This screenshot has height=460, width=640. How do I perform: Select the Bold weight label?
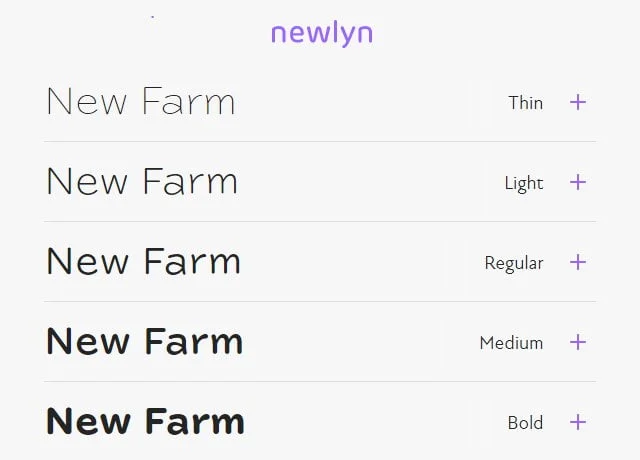click(x=525, y=423)
